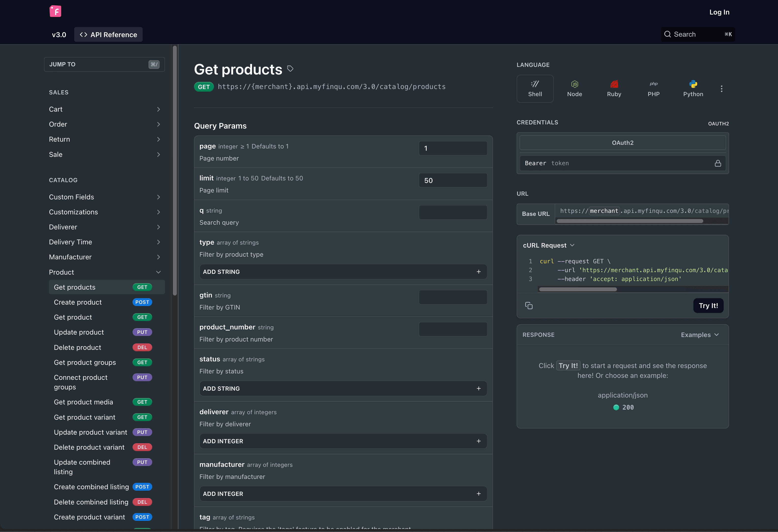This screenshot has height=532, width=778.
Task: Switch to Python code samples
Action: pos(693,88)
